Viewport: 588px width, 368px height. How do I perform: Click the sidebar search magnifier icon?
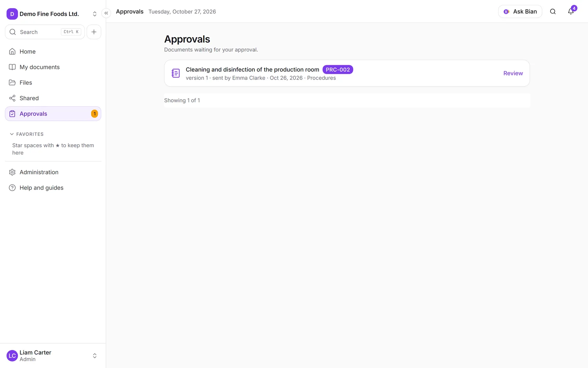[x=13, y=32]
